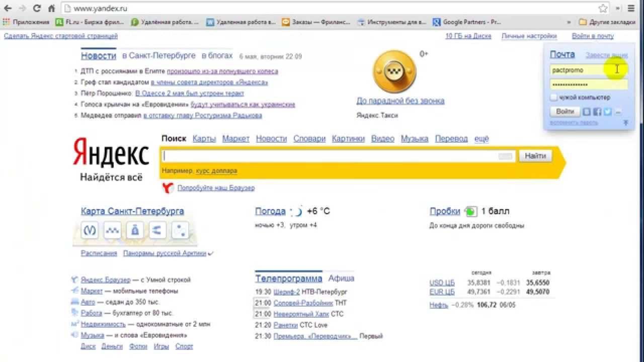Click the money bag map icon

[x=135, y=230]
